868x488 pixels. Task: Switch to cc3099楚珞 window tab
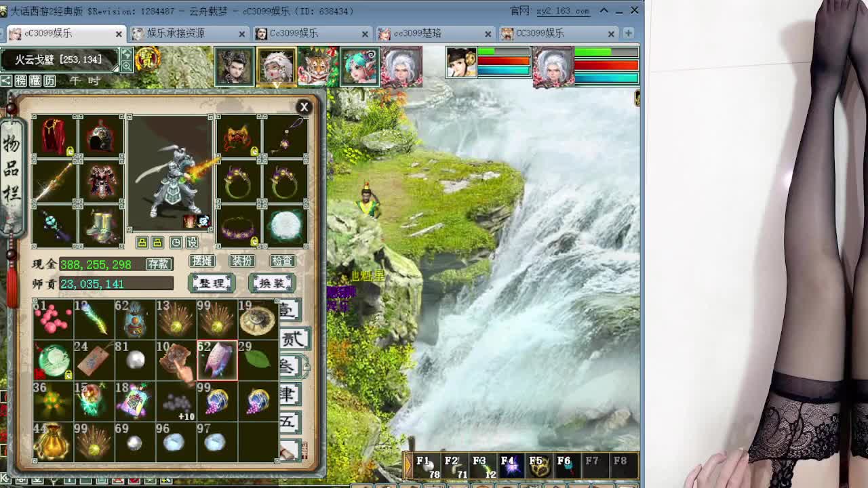click(x=435, y=33)
